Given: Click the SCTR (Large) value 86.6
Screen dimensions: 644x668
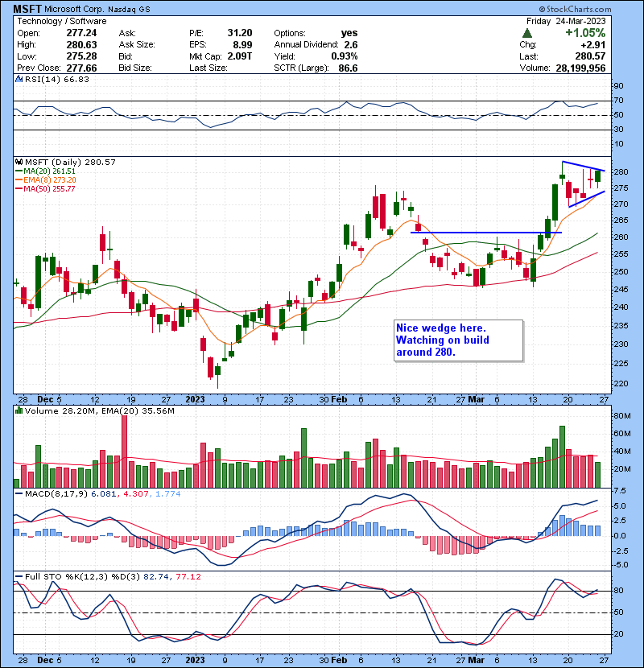Looking at the screenshot, I should (x=348, y=68).
